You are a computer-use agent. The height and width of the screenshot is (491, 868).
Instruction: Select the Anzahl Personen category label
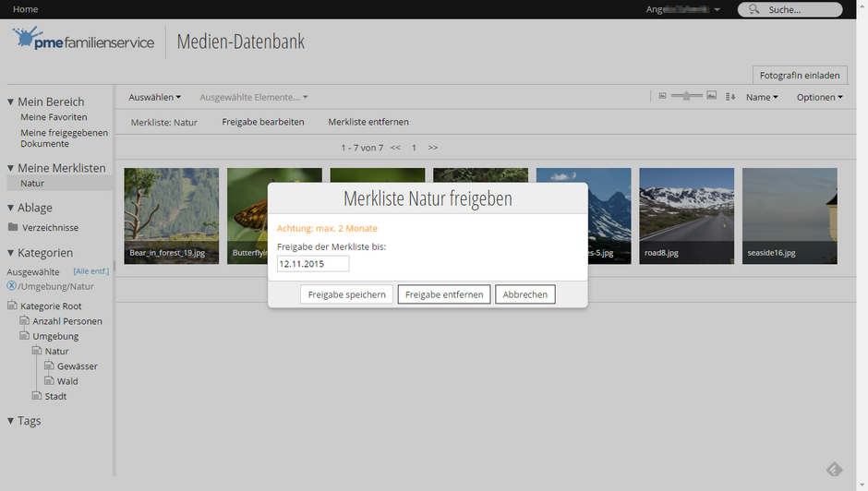tap(67, 321)
